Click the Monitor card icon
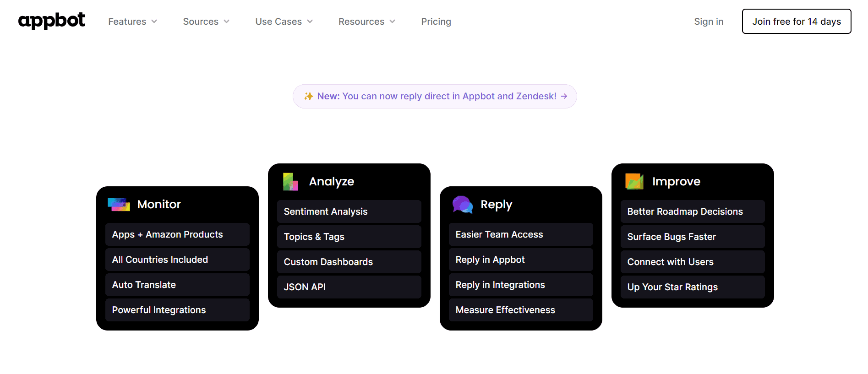This screenshot has width=868, height=374. point(119,204)
